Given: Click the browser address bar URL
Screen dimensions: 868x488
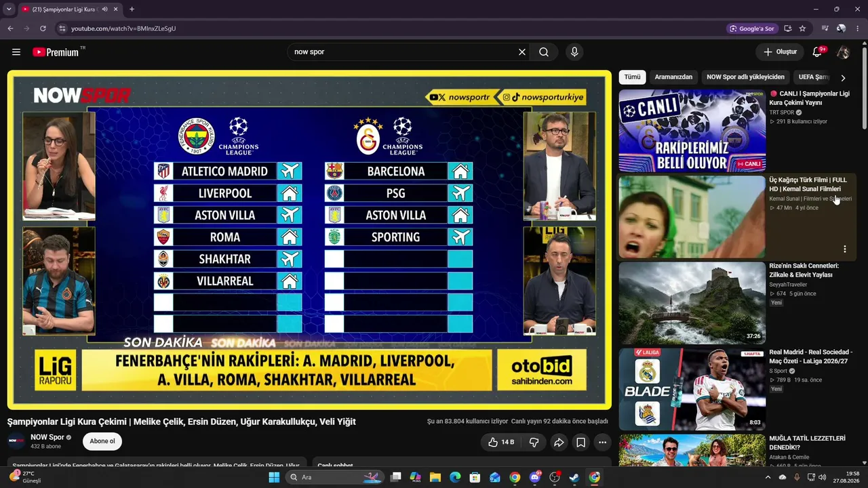Looking at the screenshot, I should click(x=123, y=28).
